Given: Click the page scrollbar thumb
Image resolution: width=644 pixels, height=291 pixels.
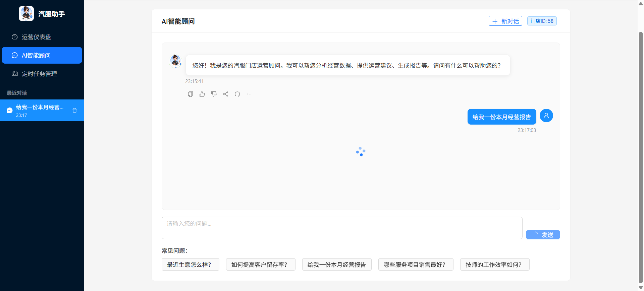Looking at the screenshot, I should tap(641, 157).
